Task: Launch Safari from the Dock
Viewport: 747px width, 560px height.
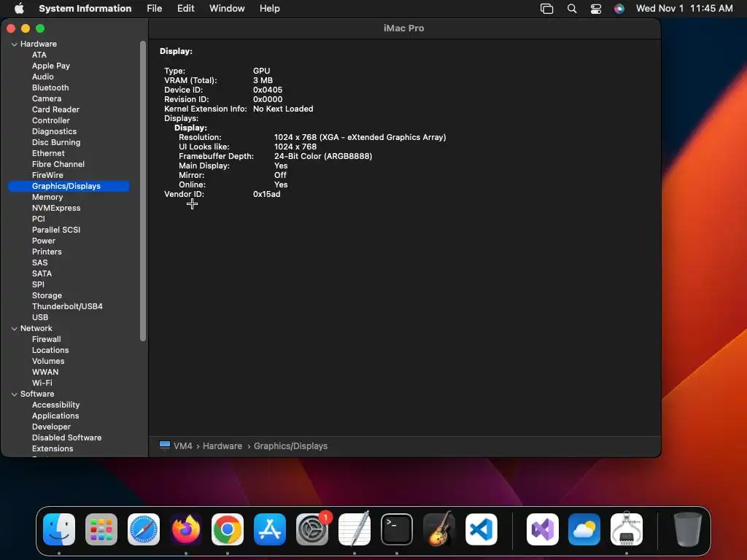Action: pyautogui.click(x=144, y=529)
